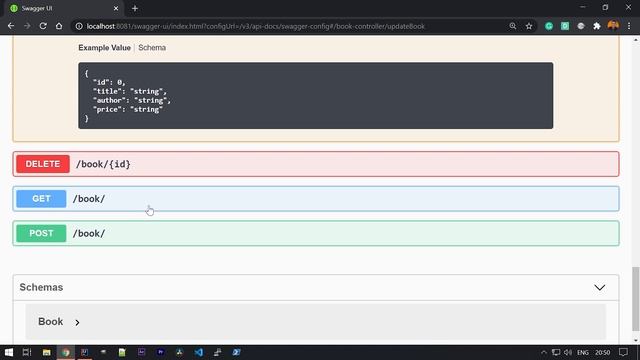Open network status in system tray

point(556,352)
